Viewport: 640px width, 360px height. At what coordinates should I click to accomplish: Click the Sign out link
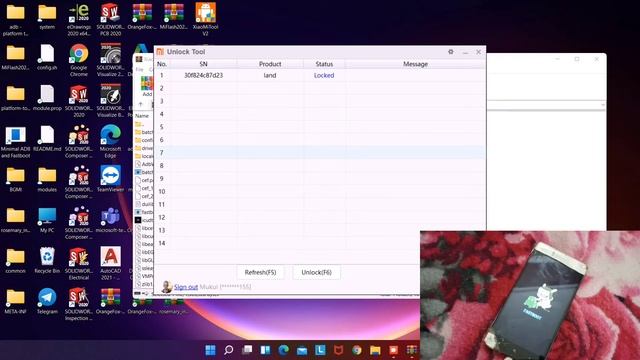(186, 287)
